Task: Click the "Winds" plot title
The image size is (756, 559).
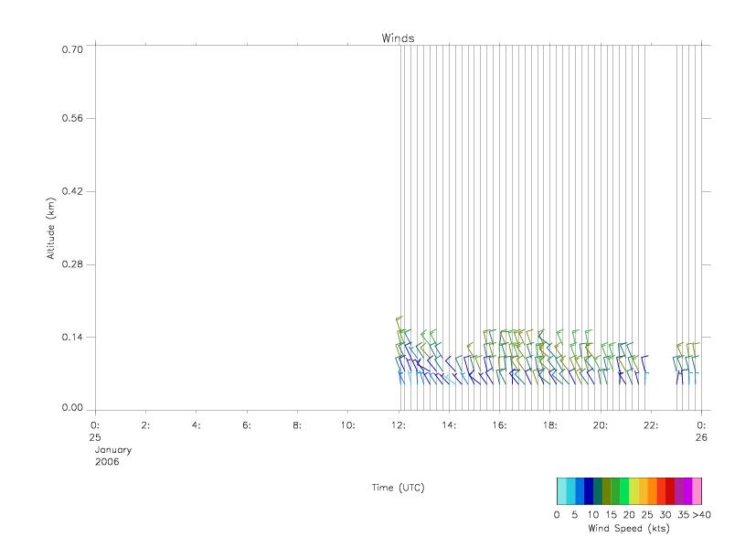Action: point(398,38)
